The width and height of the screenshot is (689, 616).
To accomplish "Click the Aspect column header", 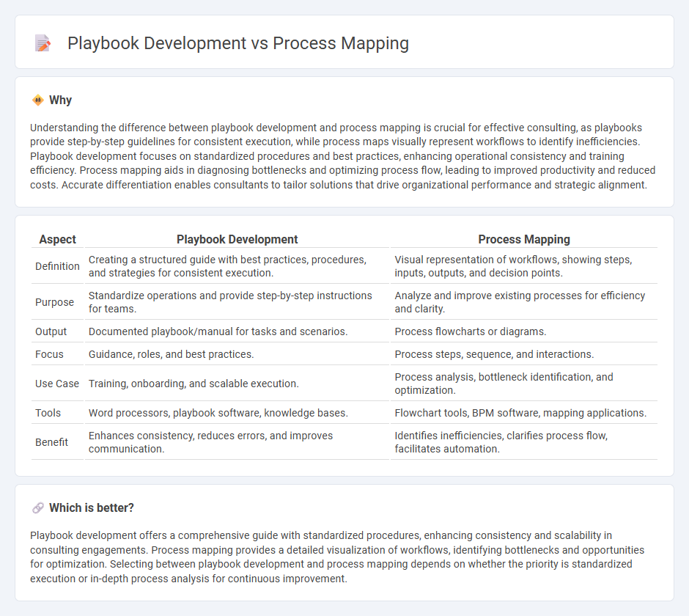I will (x=58, y=239).
